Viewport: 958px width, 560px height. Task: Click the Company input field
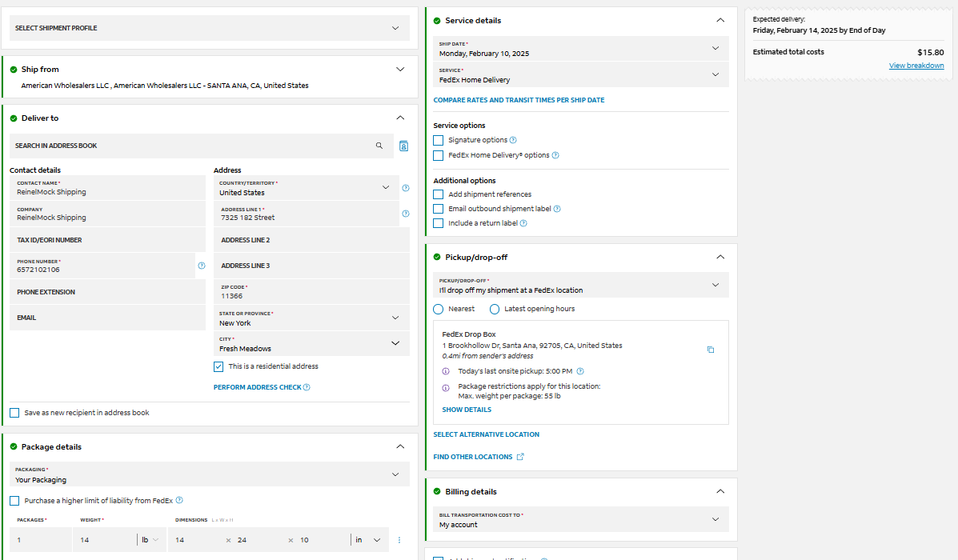107,214
